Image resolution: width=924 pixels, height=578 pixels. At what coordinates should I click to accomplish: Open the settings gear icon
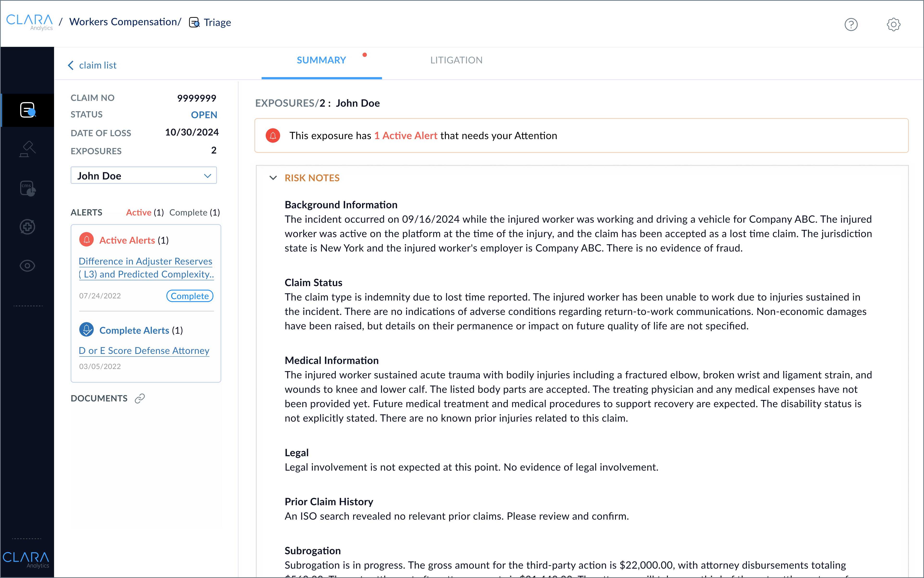(893, 25)
